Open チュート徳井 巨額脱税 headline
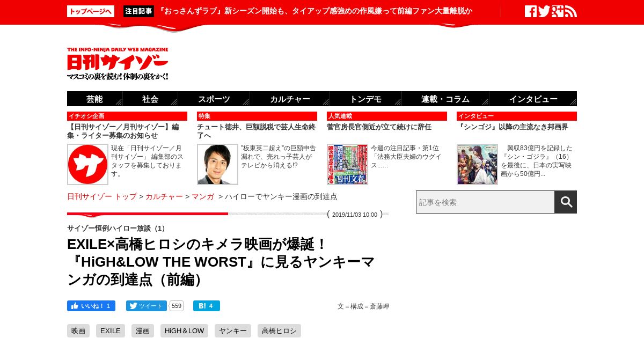This screenshot has height=338, width=644. (x=257, y=131)
